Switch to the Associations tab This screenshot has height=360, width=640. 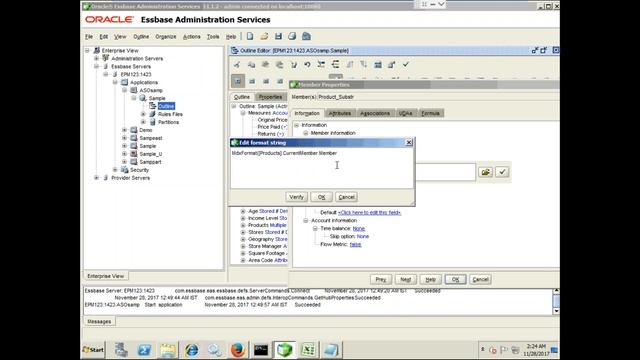[375, 113]
